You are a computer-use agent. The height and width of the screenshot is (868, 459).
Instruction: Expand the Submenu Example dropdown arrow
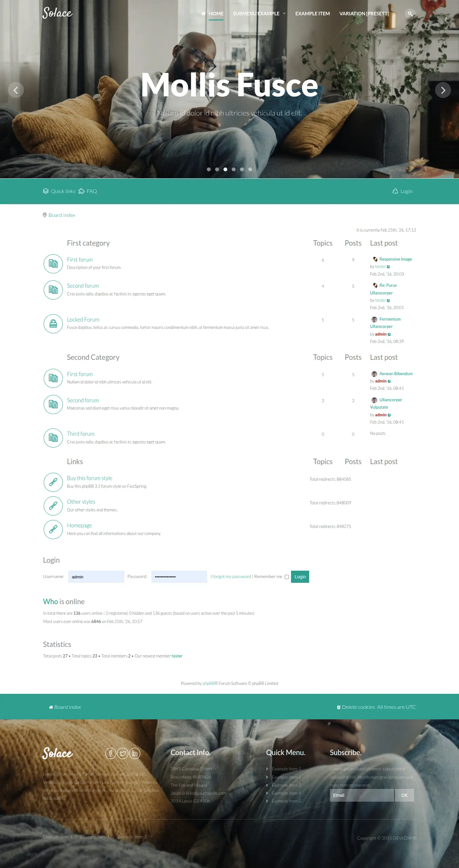[x=284, y=14]
